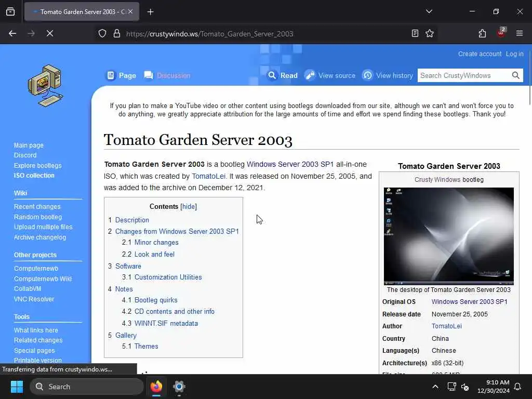The image size is (532, 399).
Task: Open the uBlock extension icon with badge
Action: click(501, 33)
